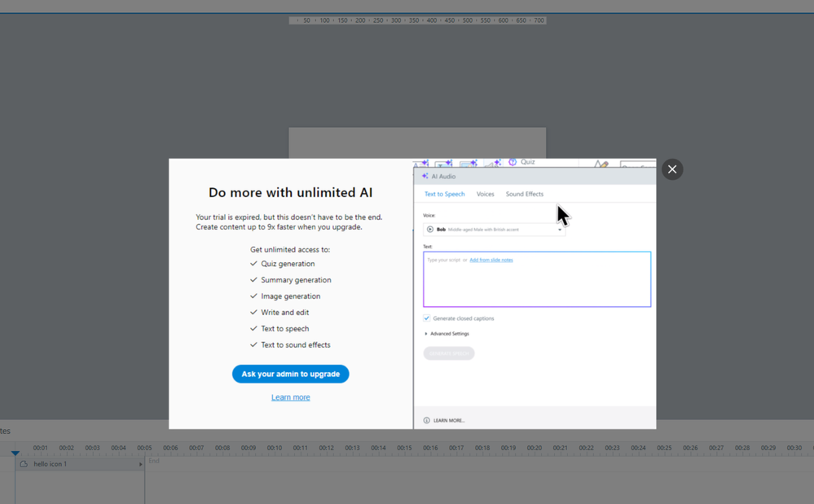The height and width of the screenshot is (504, 814).
Task: Click the blue timeline playhead marker
Action: coord(15,453)
